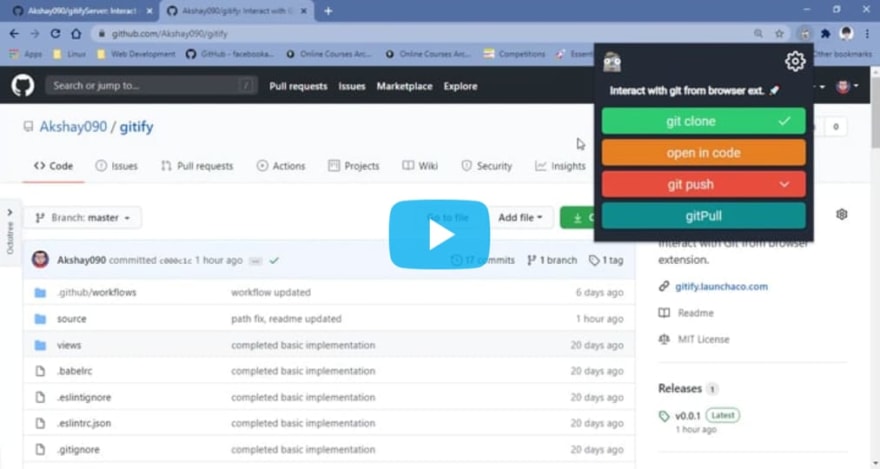Open the path fix, readme updated commit
The image size is (880, 469).
click(286, 319)
